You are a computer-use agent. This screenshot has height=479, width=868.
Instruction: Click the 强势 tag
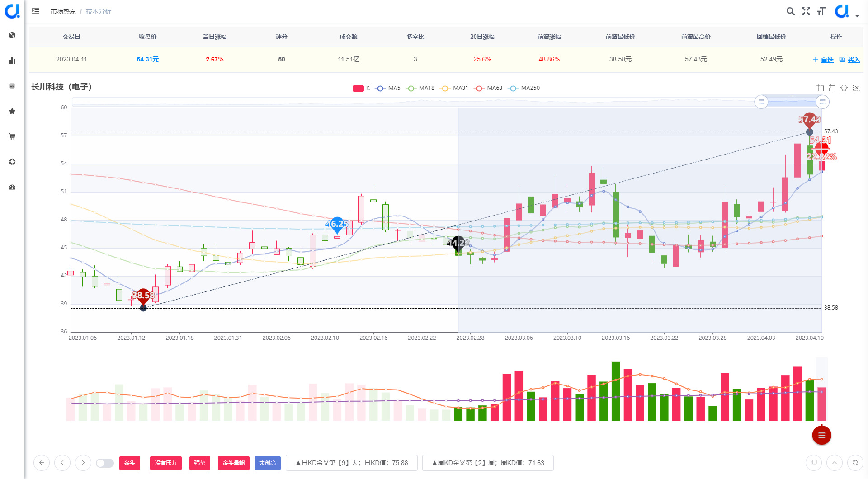point(200,463)
